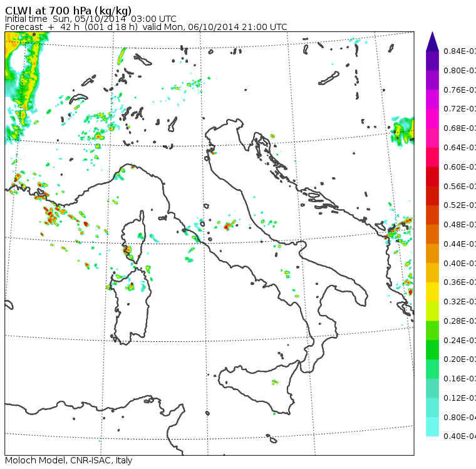Click the island of Sicily on the map
This screenshot has height=469, width=476.
[x=258, y=387]
